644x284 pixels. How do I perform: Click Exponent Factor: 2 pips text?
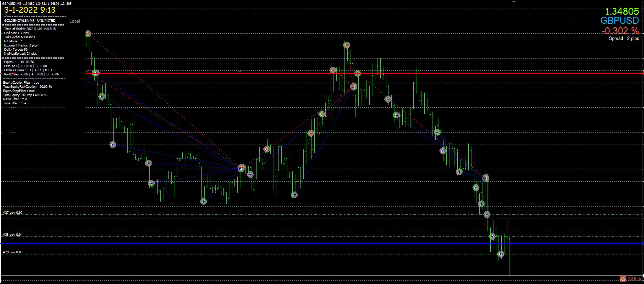[x=21, y=45]
